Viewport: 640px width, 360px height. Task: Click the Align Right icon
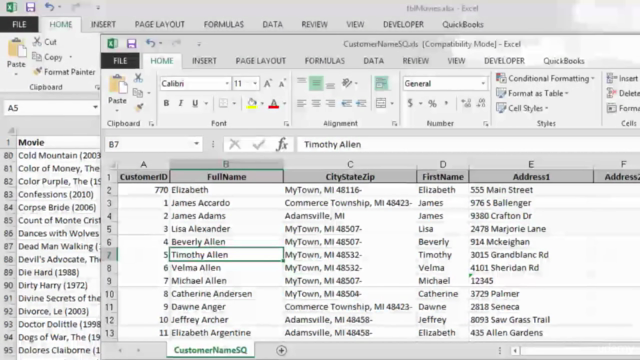tap(330, 103)
